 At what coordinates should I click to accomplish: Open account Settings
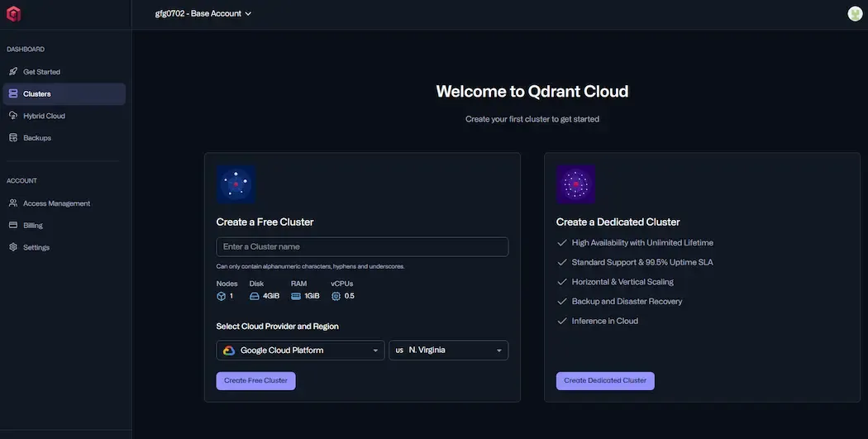tap(64, 247)
